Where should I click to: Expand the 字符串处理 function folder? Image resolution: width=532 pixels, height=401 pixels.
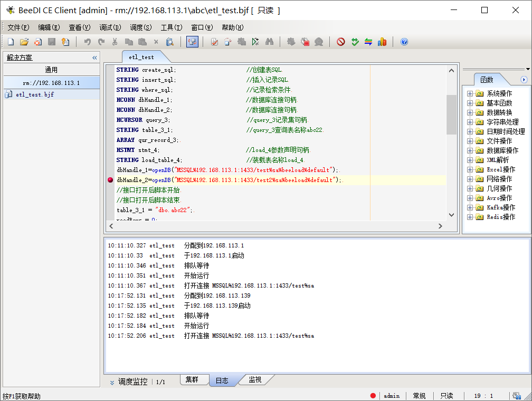tap(470, 122)
